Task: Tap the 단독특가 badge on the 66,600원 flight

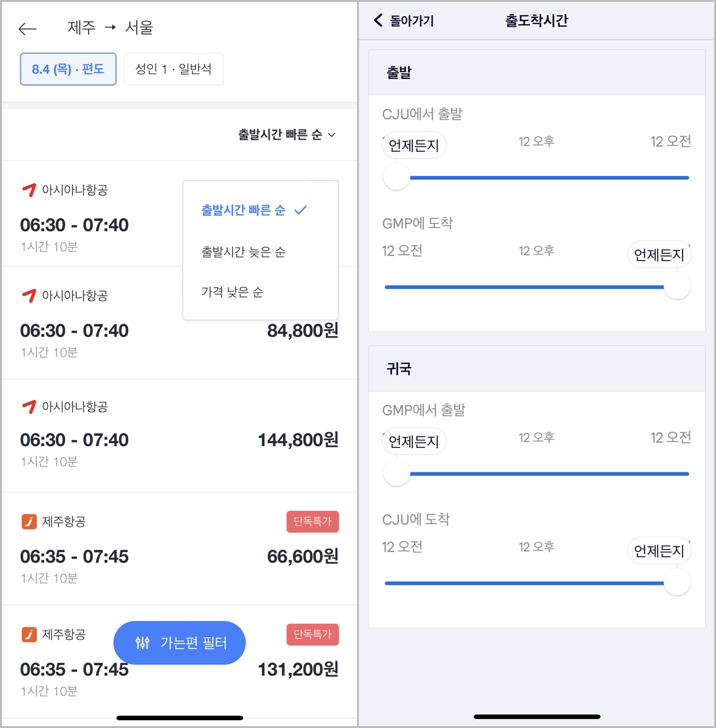Action: pos(313,522)
